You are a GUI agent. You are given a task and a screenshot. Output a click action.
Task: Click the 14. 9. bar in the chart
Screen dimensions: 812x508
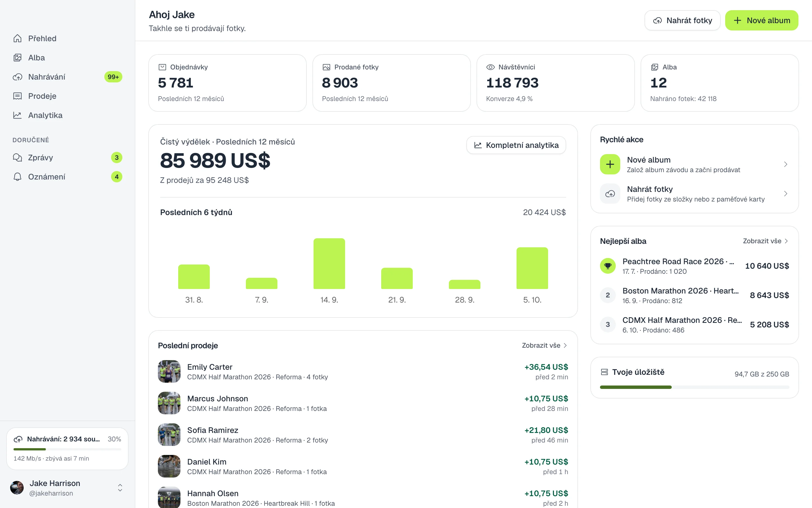[x=329, y=264]
